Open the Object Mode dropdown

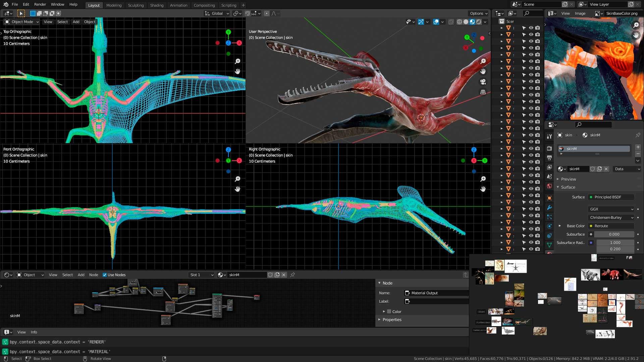22,22
